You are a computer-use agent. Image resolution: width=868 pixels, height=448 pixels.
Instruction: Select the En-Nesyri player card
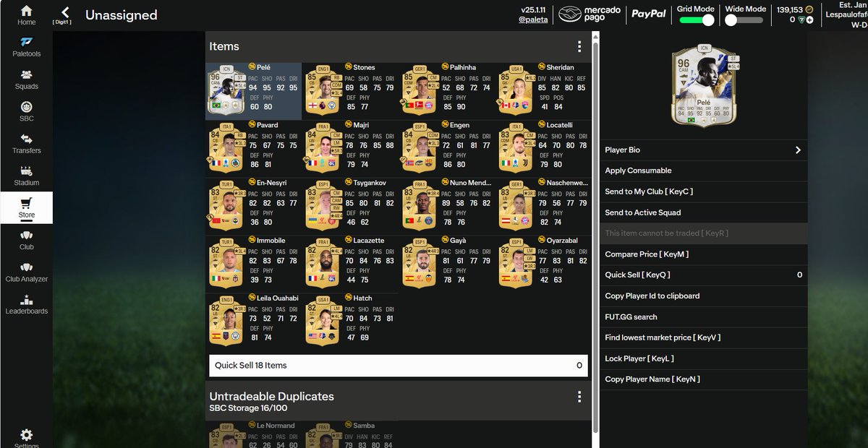[253, 207]
